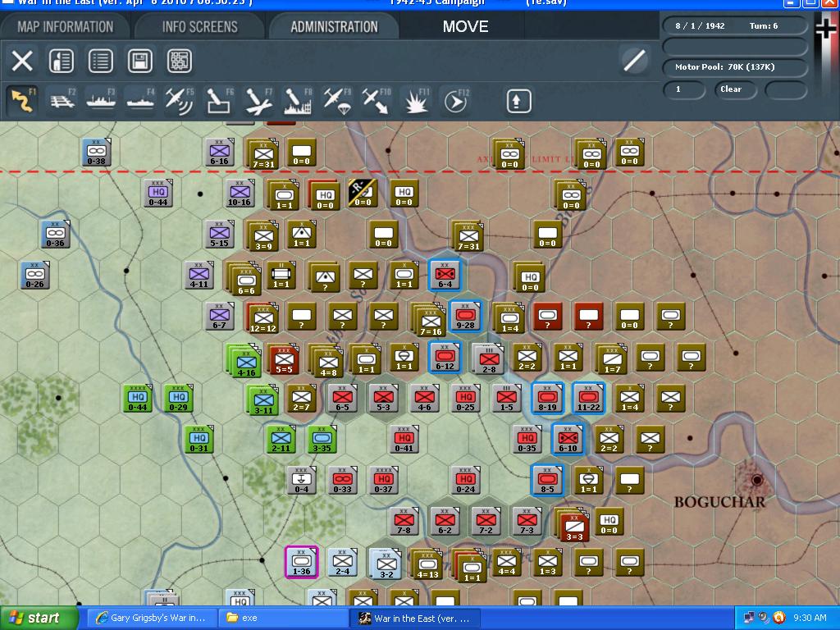Screen dimensions: 840x630
Task: Select the blue motorized 0-38 unit
Action: [x=97, y=153]
